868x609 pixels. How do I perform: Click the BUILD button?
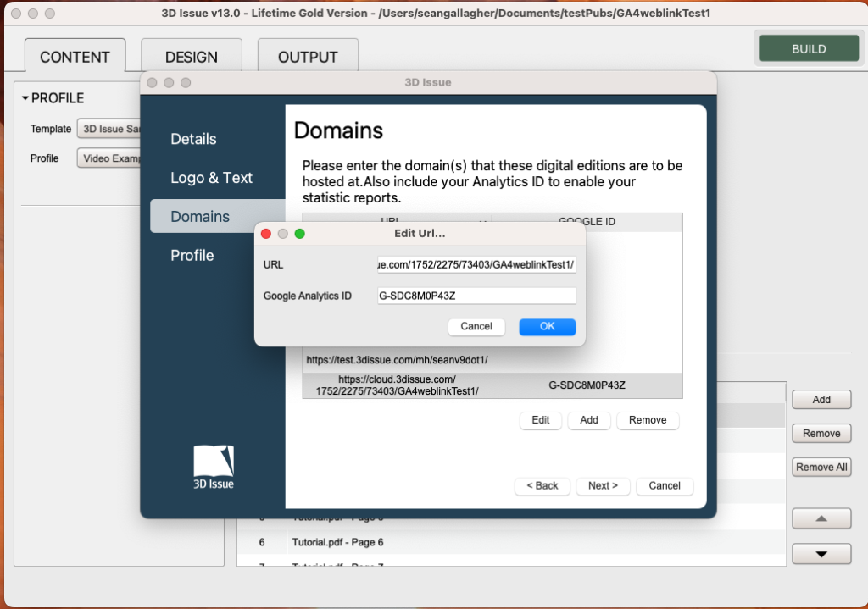[808, 48]
